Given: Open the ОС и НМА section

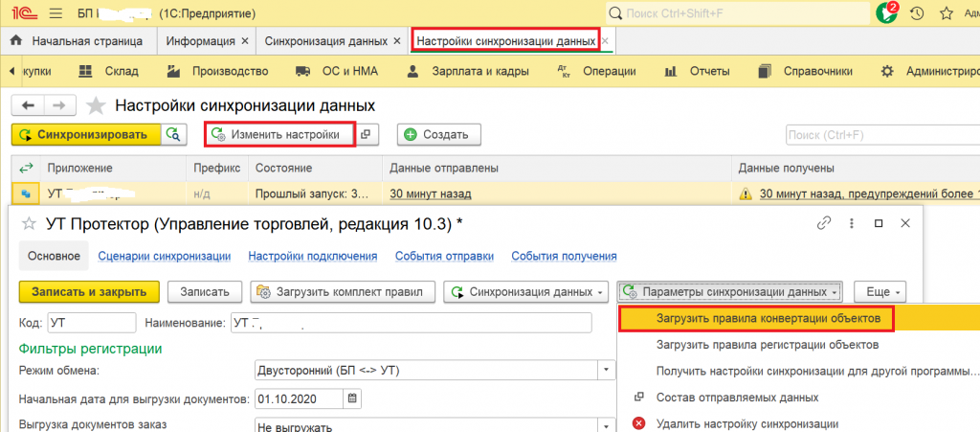Looking at the screenshot, I should [x=337, y=71].
